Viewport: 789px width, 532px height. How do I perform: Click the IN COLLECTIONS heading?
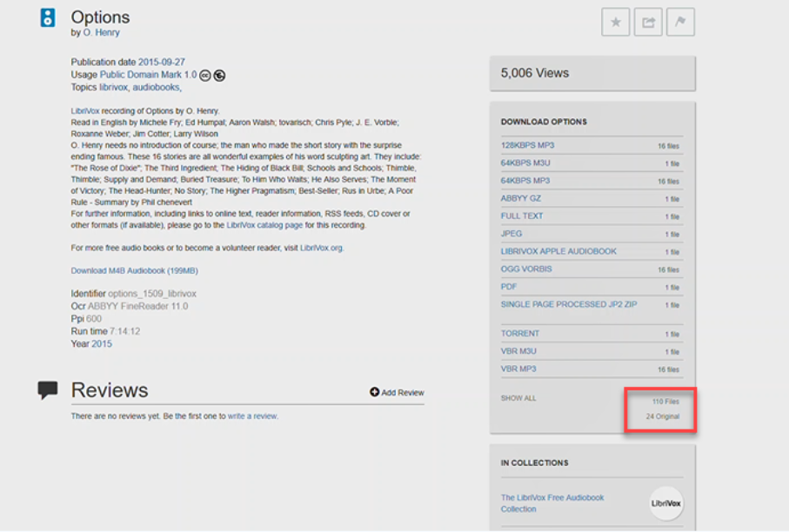(534, 462)
